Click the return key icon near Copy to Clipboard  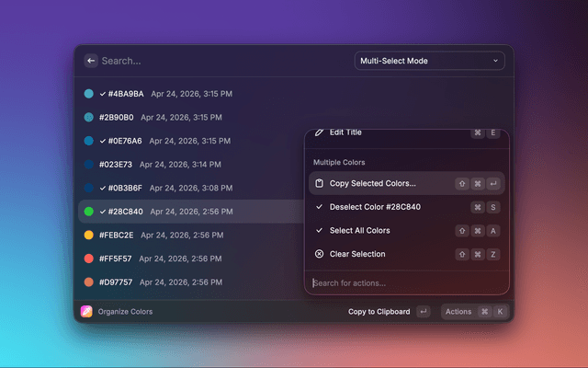click(x=423, y=312)
